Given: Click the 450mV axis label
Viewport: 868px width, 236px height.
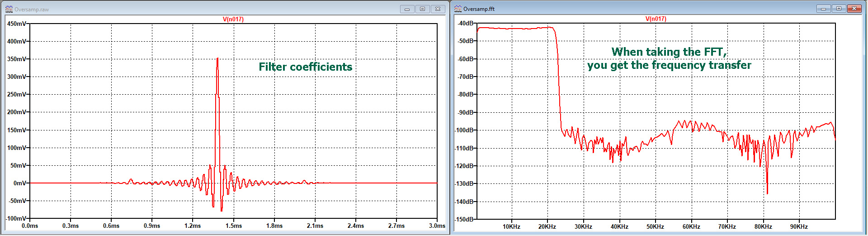Looking at the screenshot, I should point(17,24).
